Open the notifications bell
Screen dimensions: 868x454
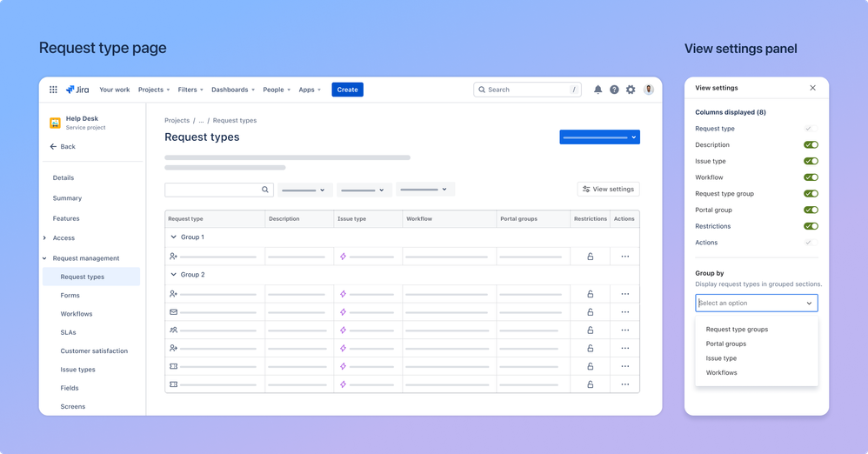click(x=598, y=90)
